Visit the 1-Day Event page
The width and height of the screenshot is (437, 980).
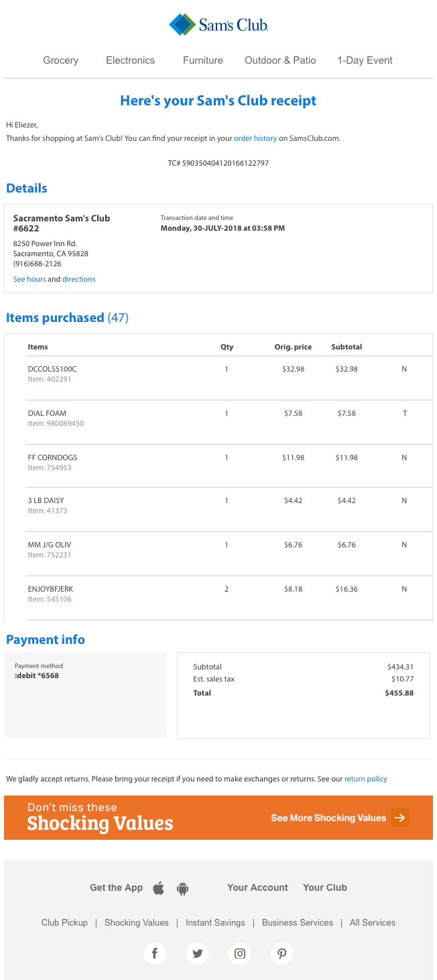[365, 60]
